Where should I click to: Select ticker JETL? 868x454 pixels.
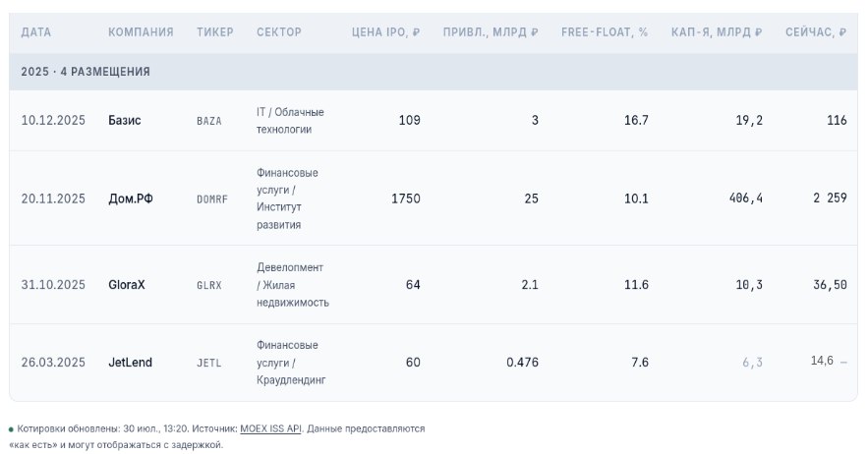click(209, 363)
